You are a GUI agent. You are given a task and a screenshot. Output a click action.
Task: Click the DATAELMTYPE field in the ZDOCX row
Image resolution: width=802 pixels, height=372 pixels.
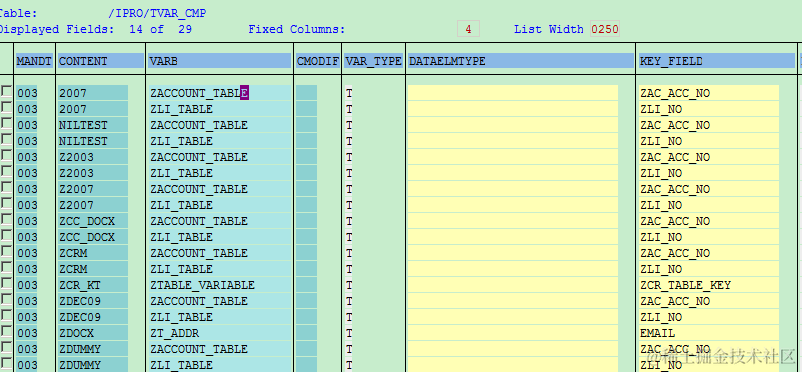(x=513, y=333)
